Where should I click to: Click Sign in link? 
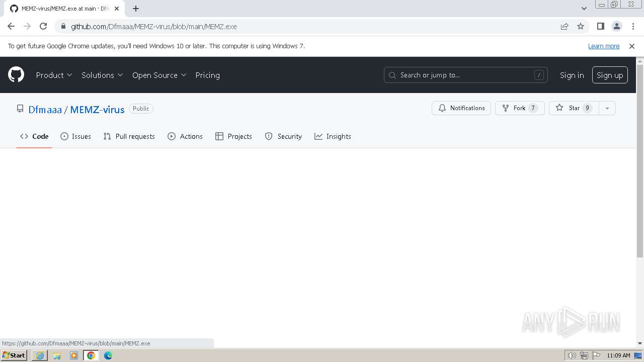pyautogui.click(x=572, y=75)
